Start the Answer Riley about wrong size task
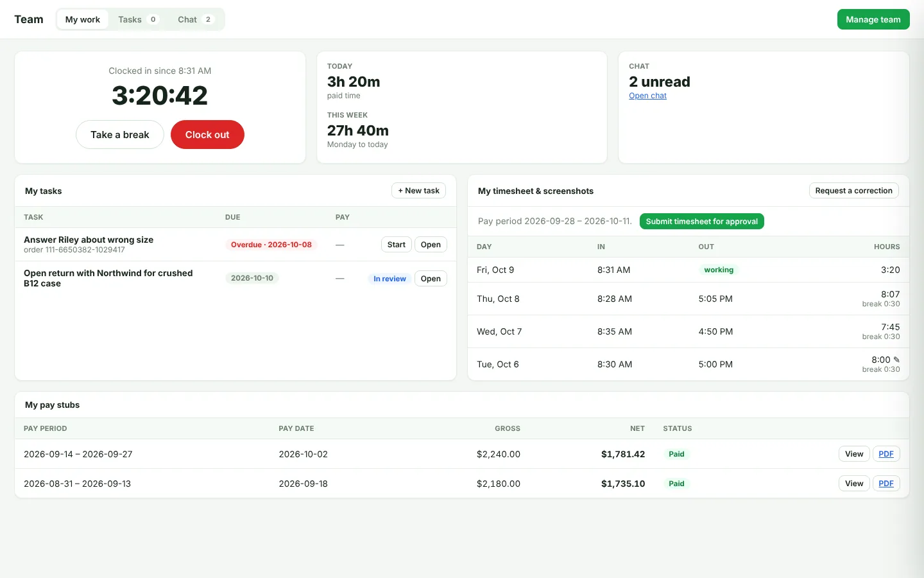 coord(396,245)
